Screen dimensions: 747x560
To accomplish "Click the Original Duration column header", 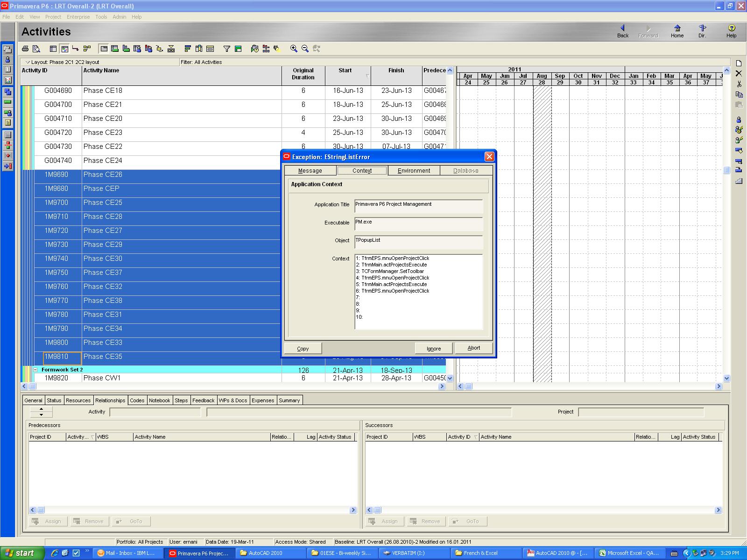I will pos(303,76).
